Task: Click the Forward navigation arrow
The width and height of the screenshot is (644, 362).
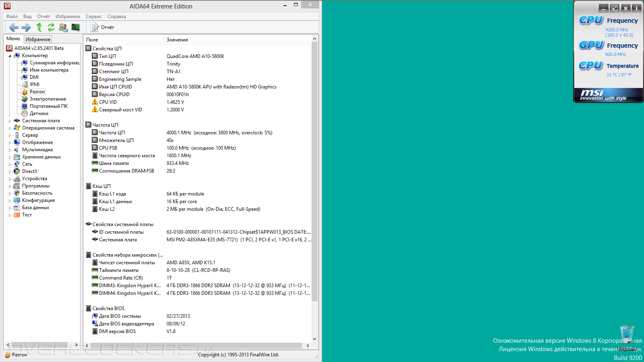Action: coord(26,27)
